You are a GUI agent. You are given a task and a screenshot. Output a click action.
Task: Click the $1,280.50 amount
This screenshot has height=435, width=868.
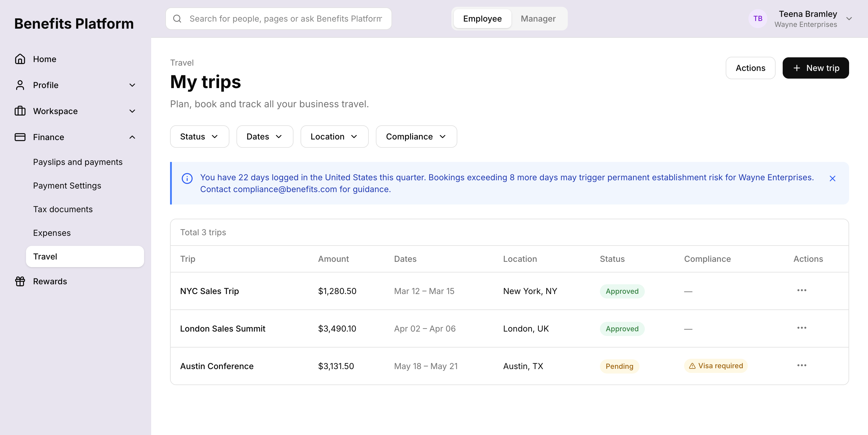pos(337,291)
